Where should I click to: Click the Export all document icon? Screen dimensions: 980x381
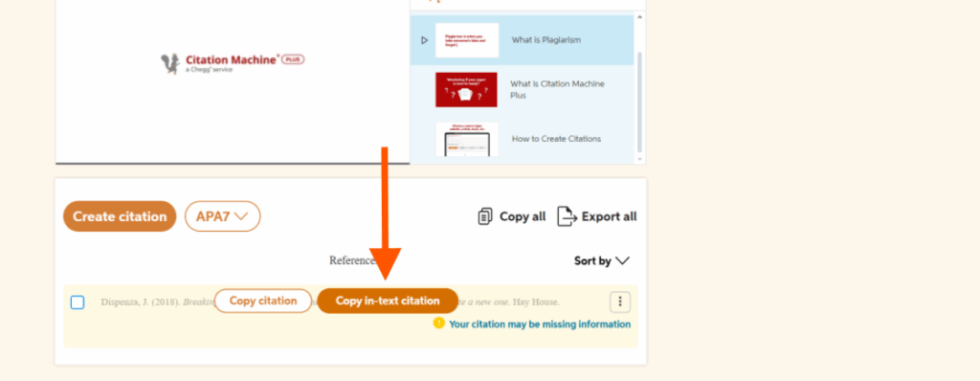(x=567, y=216)
